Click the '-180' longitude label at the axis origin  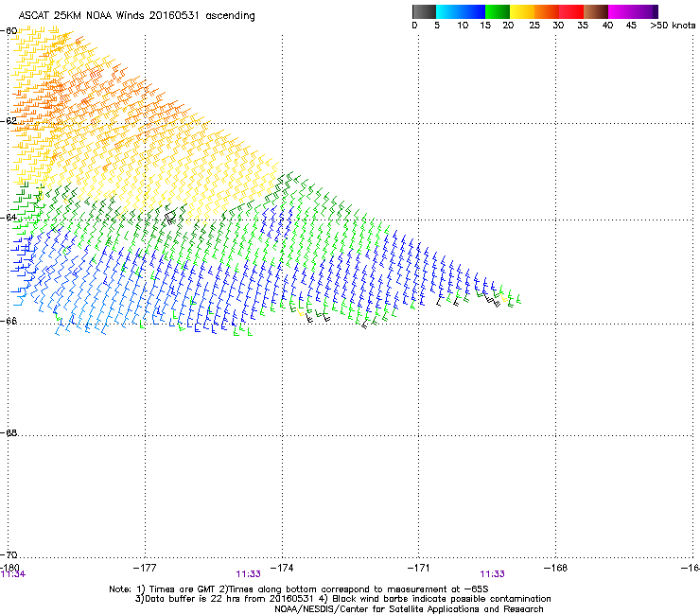9,568
